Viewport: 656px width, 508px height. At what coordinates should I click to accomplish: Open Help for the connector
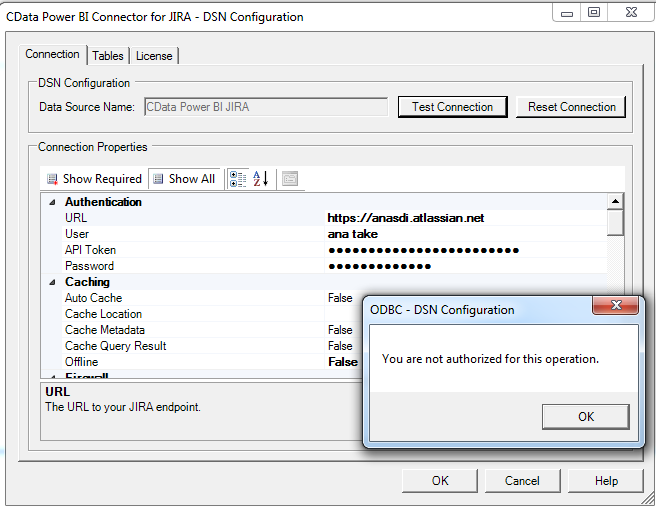pos(606,481)
